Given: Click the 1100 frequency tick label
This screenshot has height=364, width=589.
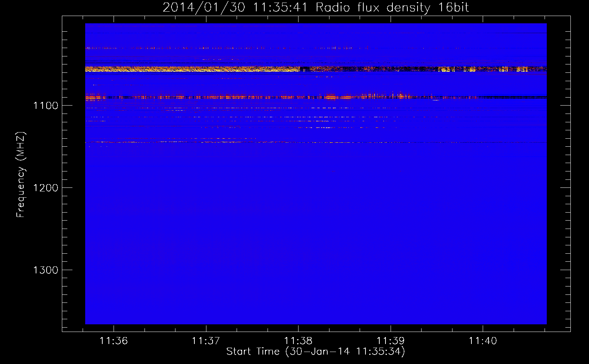Looking at the screenshot, I should [46, 106].
